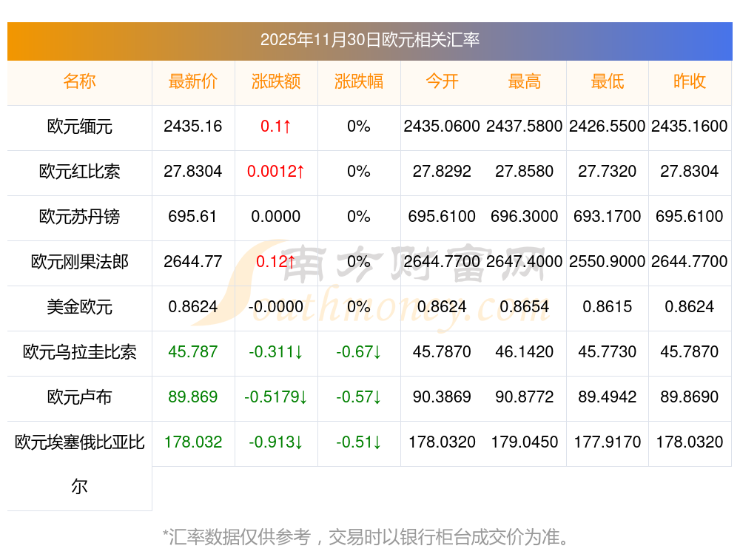Click low price 89.4942
The width and height of the screenshot is (740, 560).
point(607,397)
